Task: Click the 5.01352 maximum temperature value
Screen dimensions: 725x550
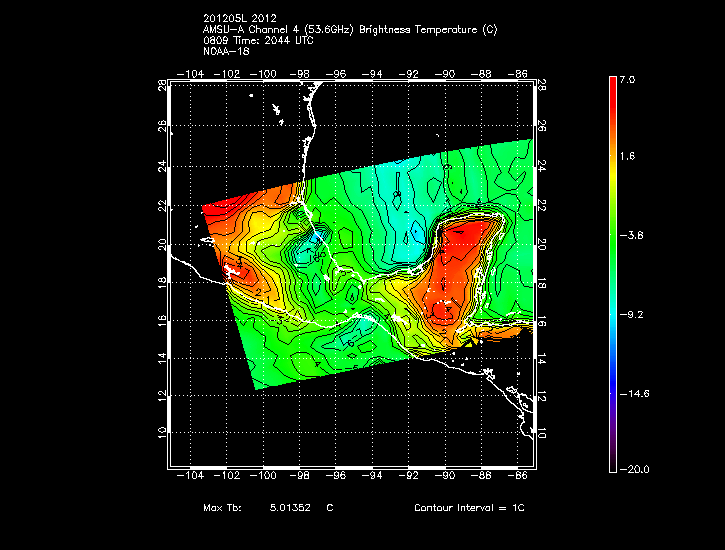Action: [291, 509]
